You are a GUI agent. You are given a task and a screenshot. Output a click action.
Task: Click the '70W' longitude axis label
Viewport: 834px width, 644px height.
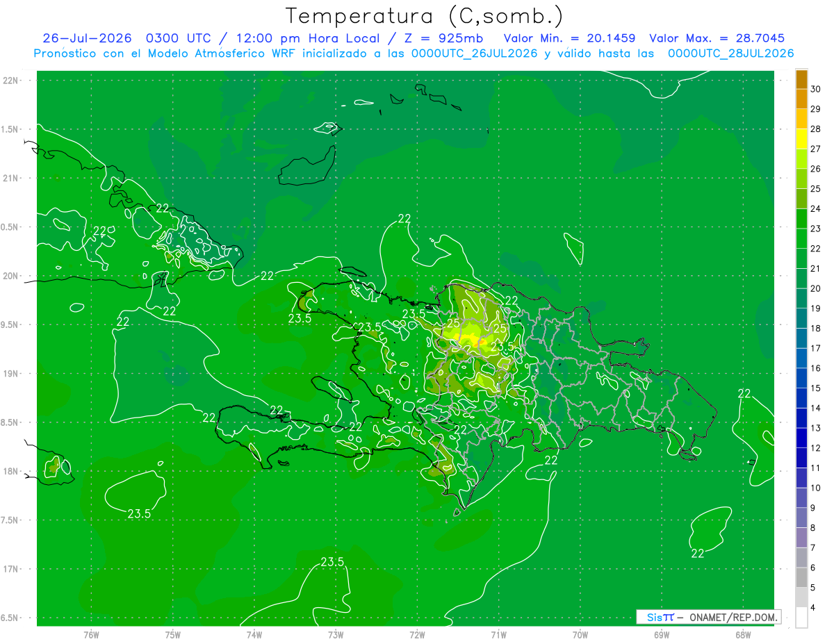tap(580, 634)
